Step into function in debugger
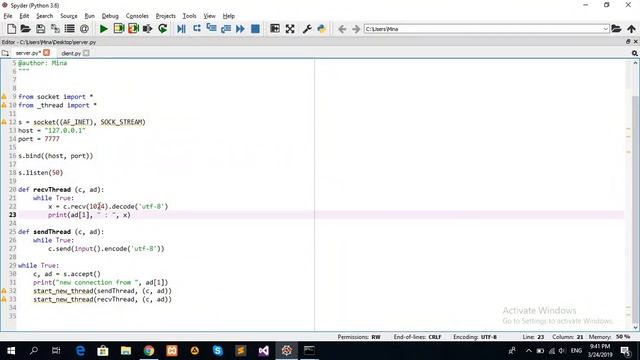The height and width of the screenshot is (360, 640). click(211, 29)
